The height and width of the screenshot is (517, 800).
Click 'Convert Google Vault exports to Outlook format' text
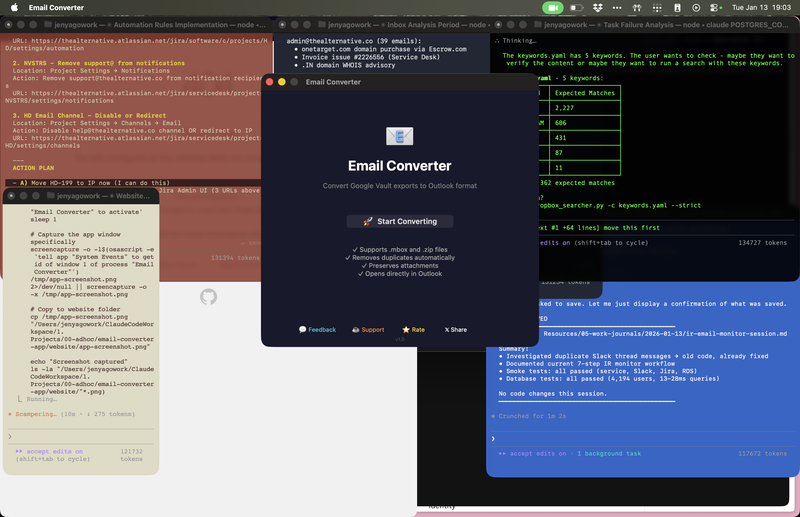click(x=399, y=186)
